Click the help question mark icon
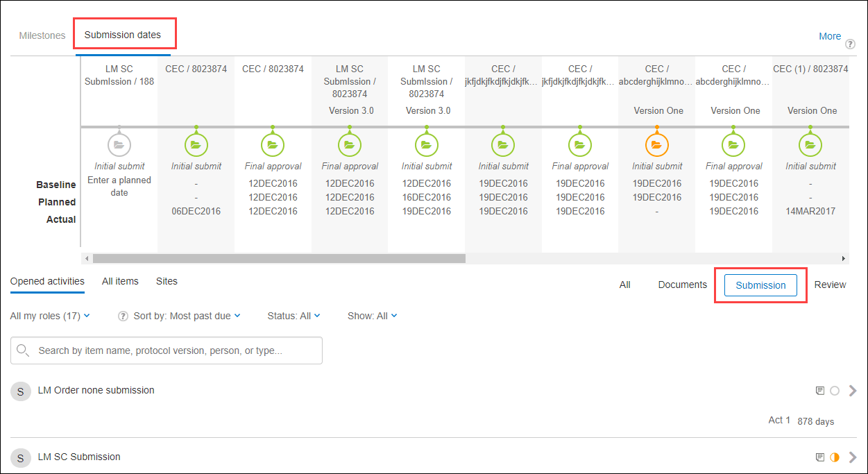 coord(850,43)
